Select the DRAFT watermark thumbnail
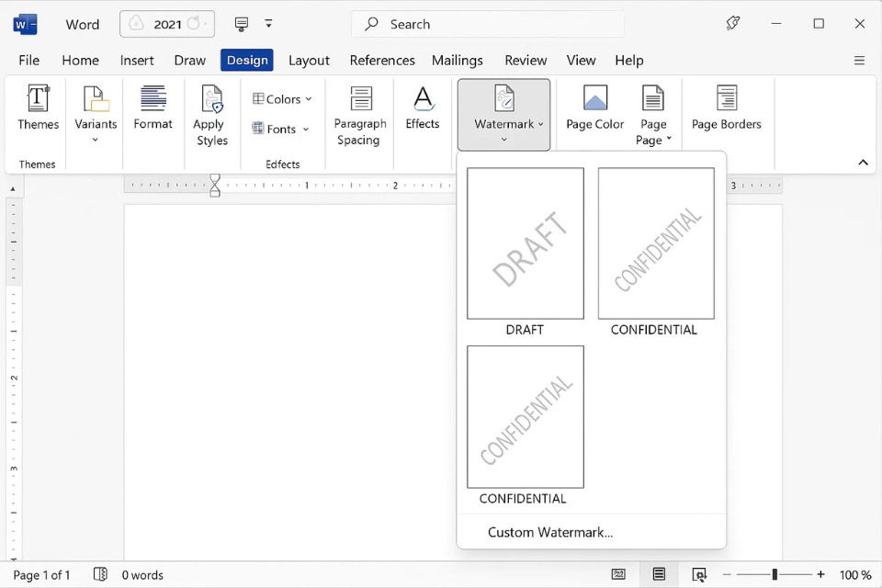Screen dimensions: 882x588 (x=525, y=243)
